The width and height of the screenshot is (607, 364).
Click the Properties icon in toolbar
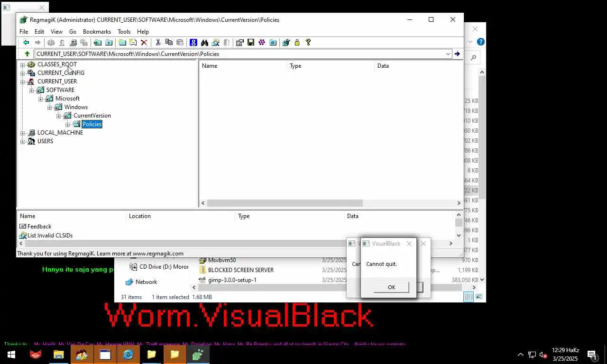tap(239, 43)
